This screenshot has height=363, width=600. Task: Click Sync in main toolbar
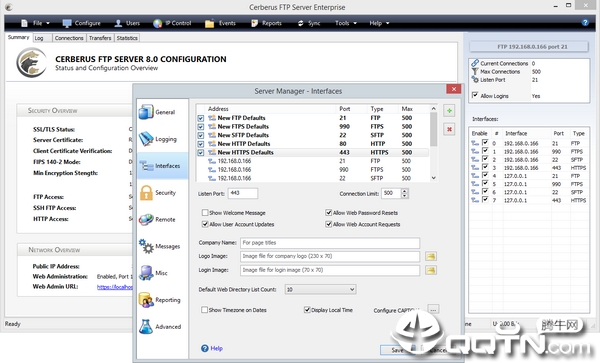309,23
